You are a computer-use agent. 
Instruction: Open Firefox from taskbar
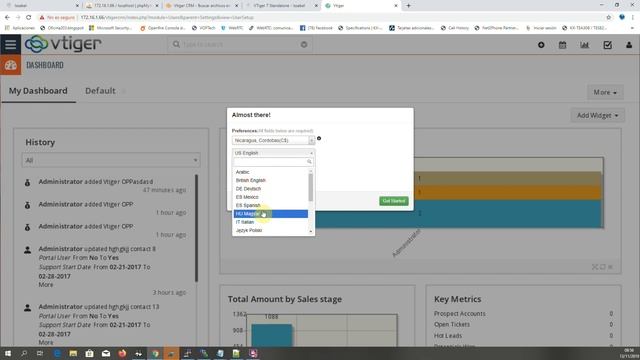(122, 353)
